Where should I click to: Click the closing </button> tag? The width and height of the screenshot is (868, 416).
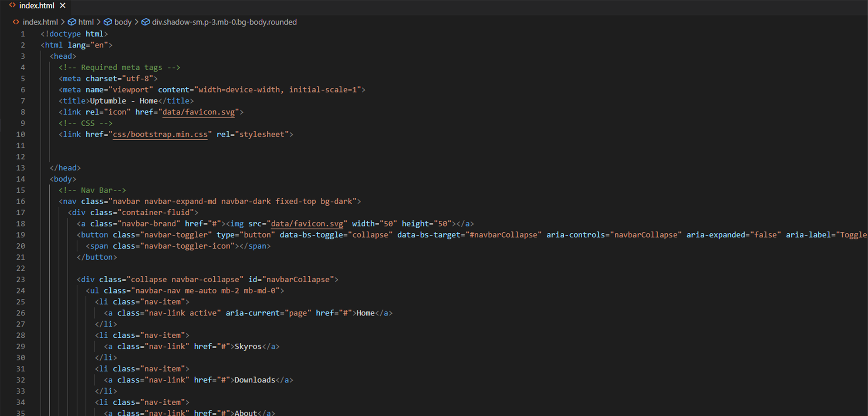pos(97,257)
